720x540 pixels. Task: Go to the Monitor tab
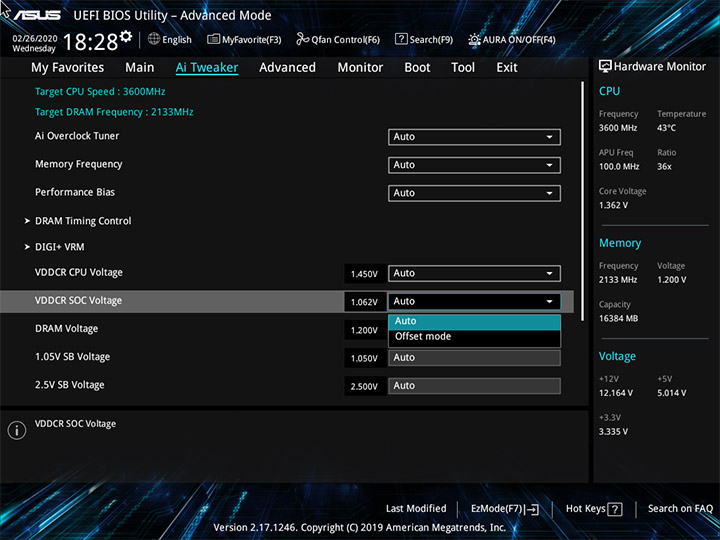pyautogui.click(x=360, y=68)
